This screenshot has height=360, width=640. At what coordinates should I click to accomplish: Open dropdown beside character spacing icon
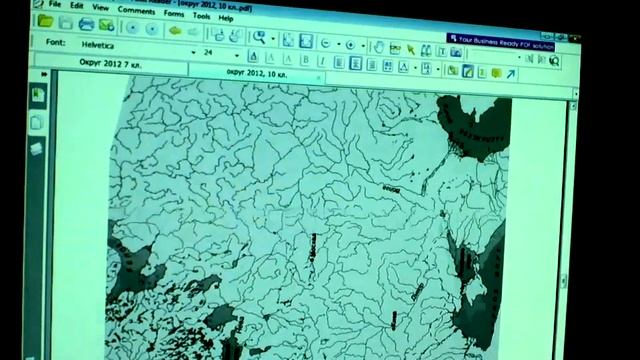tap(415, 68)
